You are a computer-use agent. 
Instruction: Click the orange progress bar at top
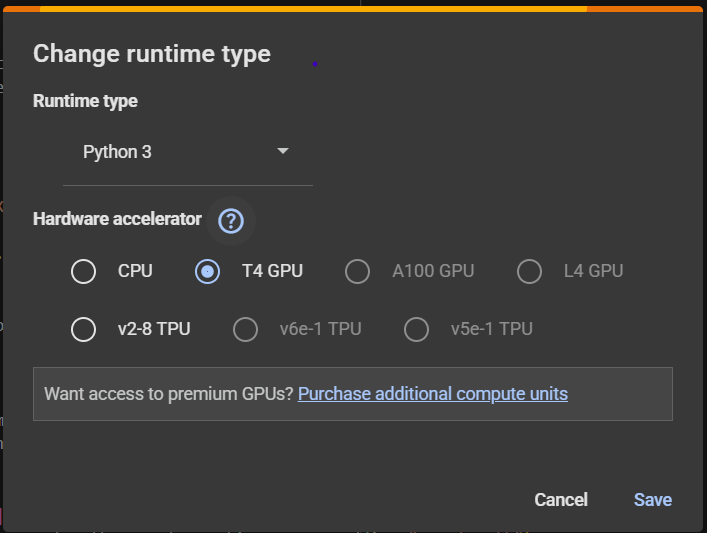pos(353,9)
